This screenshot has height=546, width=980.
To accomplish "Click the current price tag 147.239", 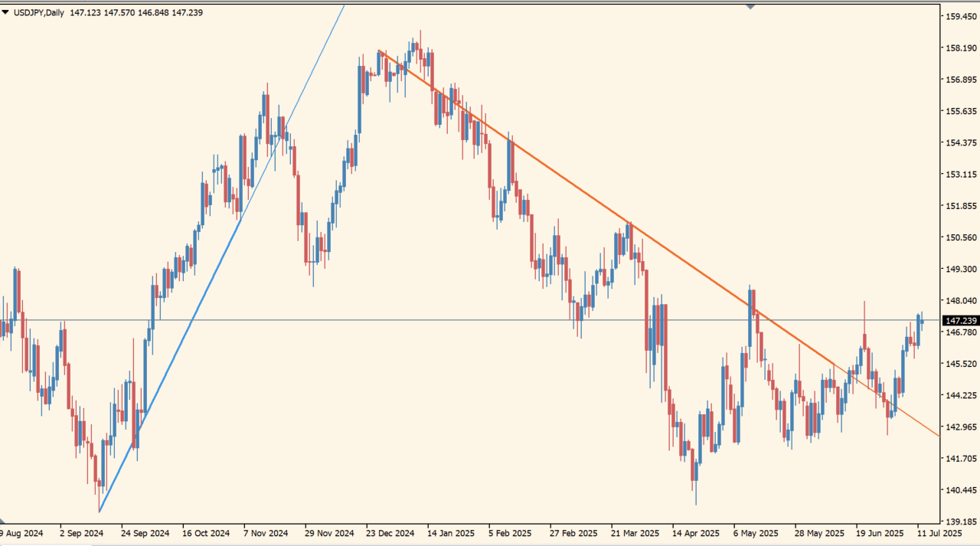I will pos(961,321).
